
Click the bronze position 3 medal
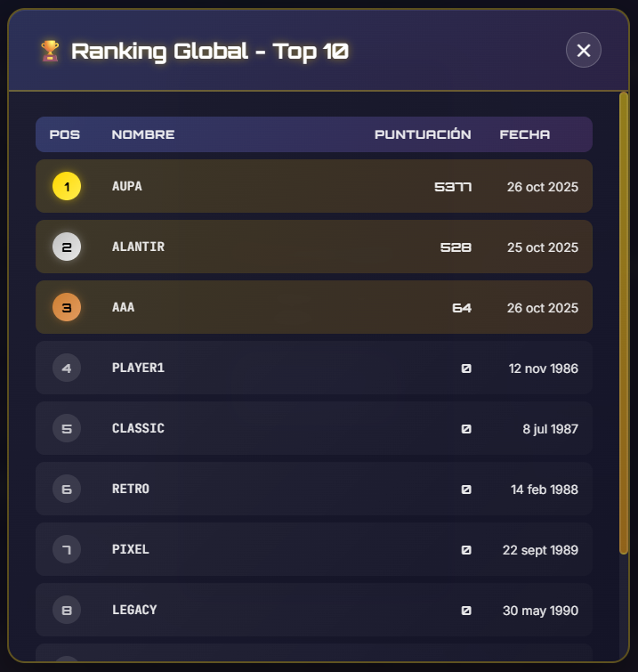pos(67,308)
